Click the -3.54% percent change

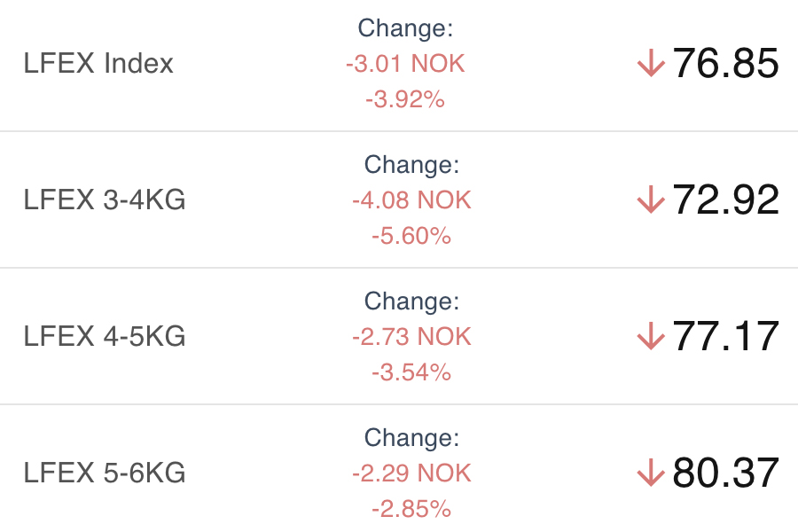pyautogui.click(x=411, y=372)
